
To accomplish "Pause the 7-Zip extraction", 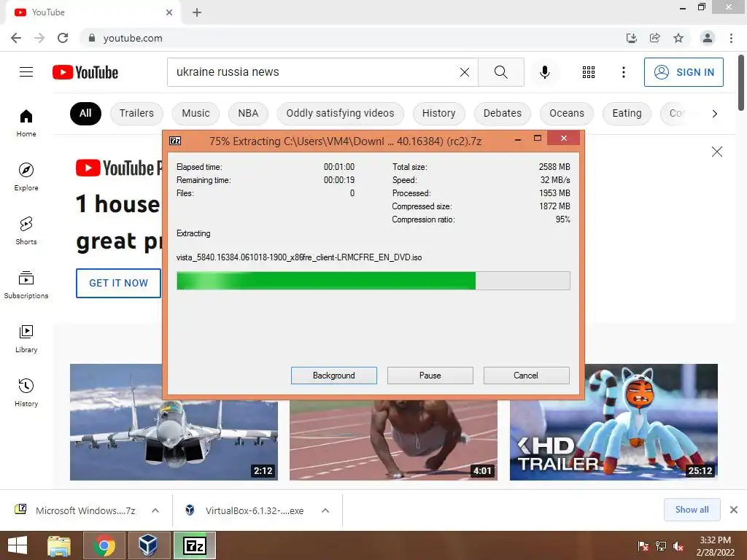I will (430, 376).
